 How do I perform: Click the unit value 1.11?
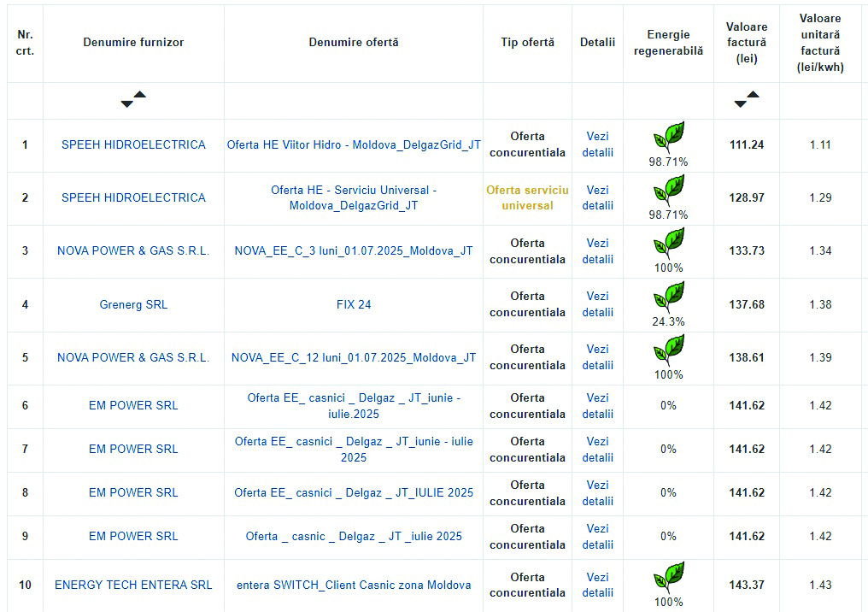coord(820,144)
